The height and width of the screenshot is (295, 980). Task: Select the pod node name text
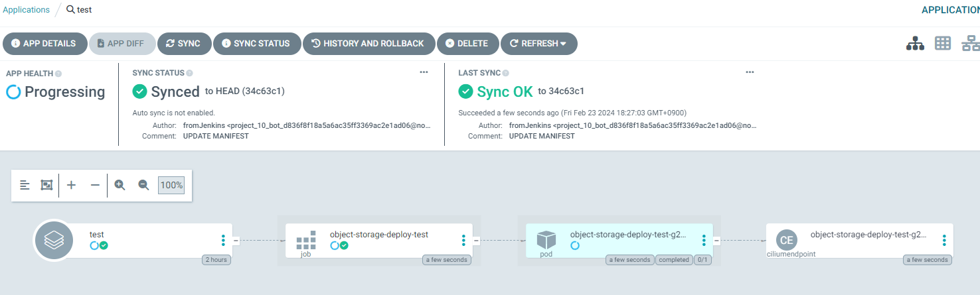coord(629,235)
